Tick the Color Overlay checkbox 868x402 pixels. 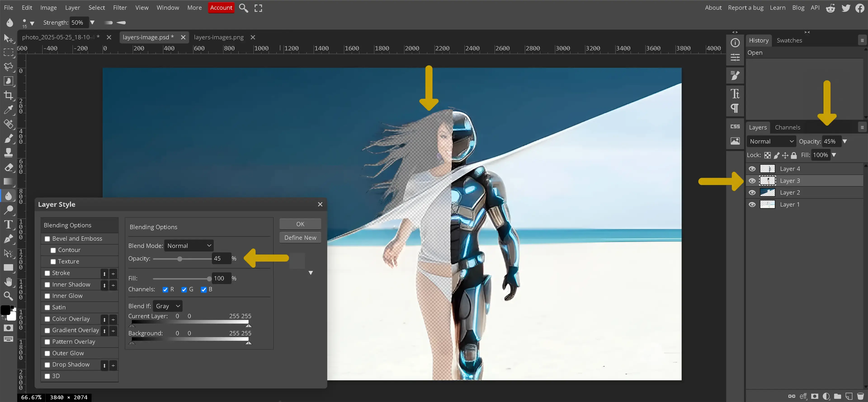pyautogui.click(x=47, y=319)
